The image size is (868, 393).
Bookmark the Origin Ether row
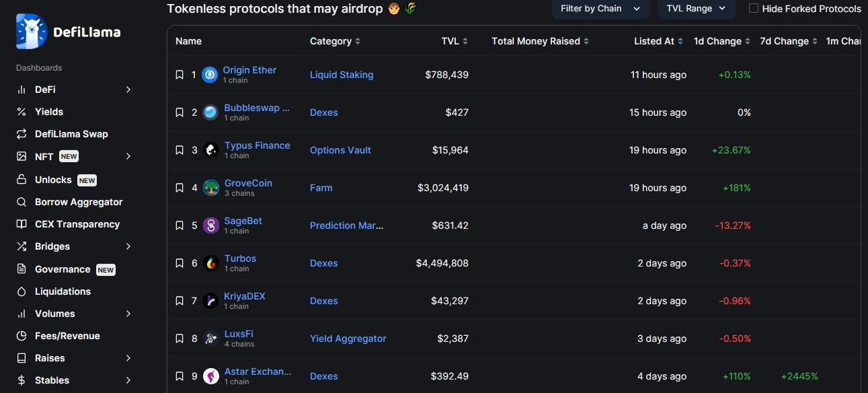(x=180, y=75)
